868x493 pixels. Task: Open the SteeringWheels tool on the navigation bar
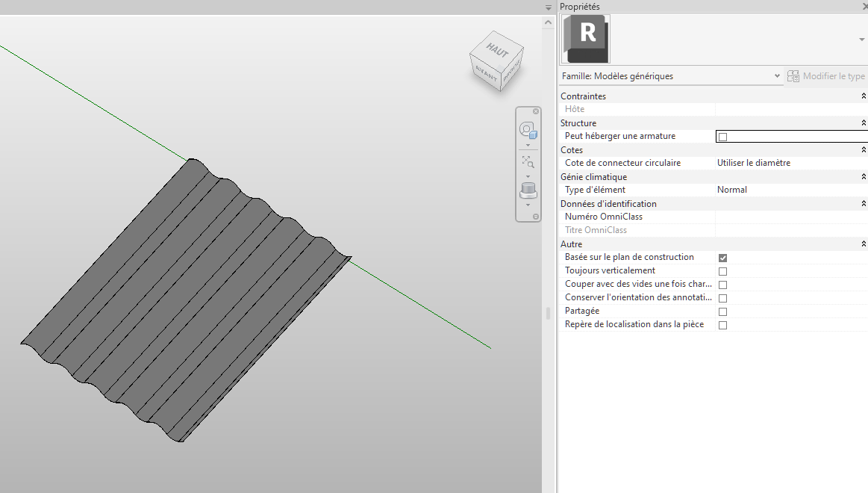point(528,129)
